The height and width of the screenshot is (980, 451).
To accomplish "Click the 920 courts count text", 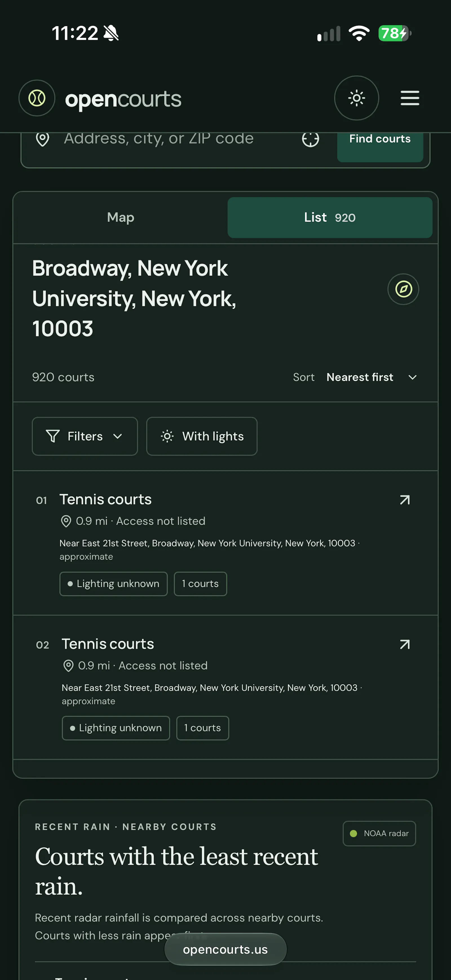I will coord(63,377).
